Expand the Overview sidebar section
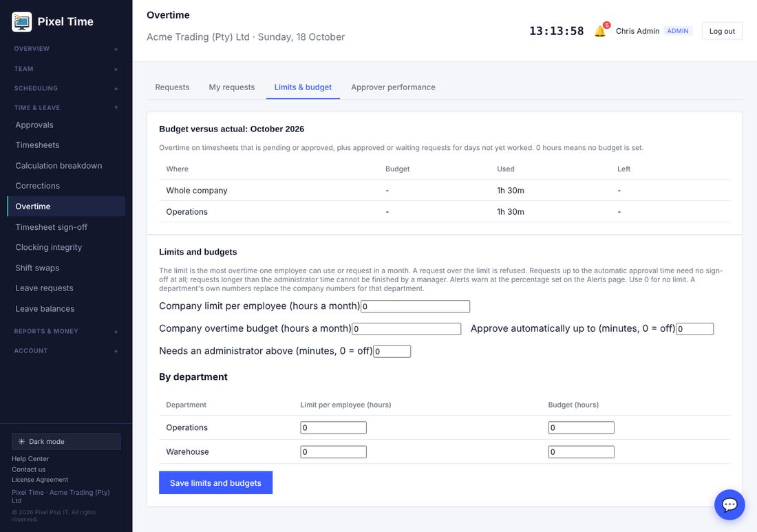757x532 pixels. click(x=66, y=49)
